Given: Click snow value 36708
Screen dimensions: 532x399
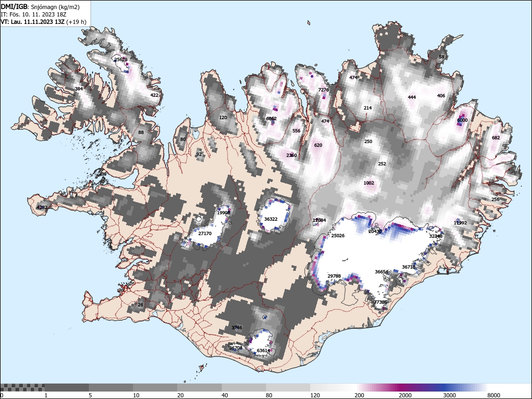Looking at the screenshot, I should (x=236, y=348).
